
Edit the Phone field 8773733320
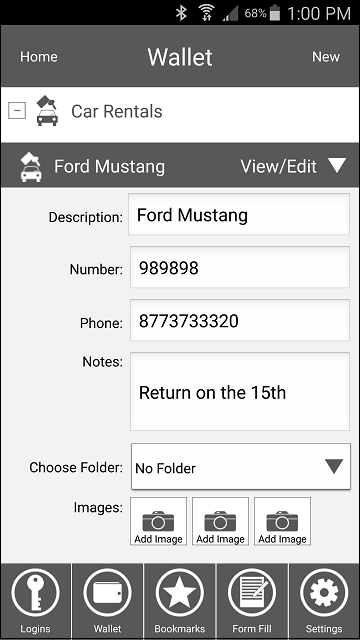(240, 320)
